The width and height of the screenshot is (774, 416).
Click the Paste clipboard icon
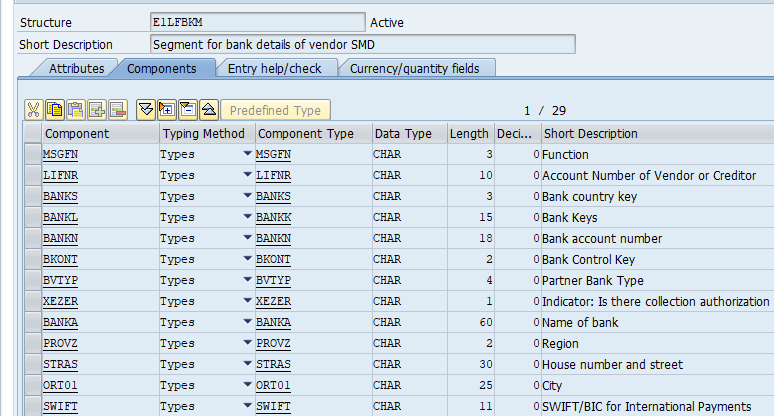pyautogui.click(x=75, y=110)
